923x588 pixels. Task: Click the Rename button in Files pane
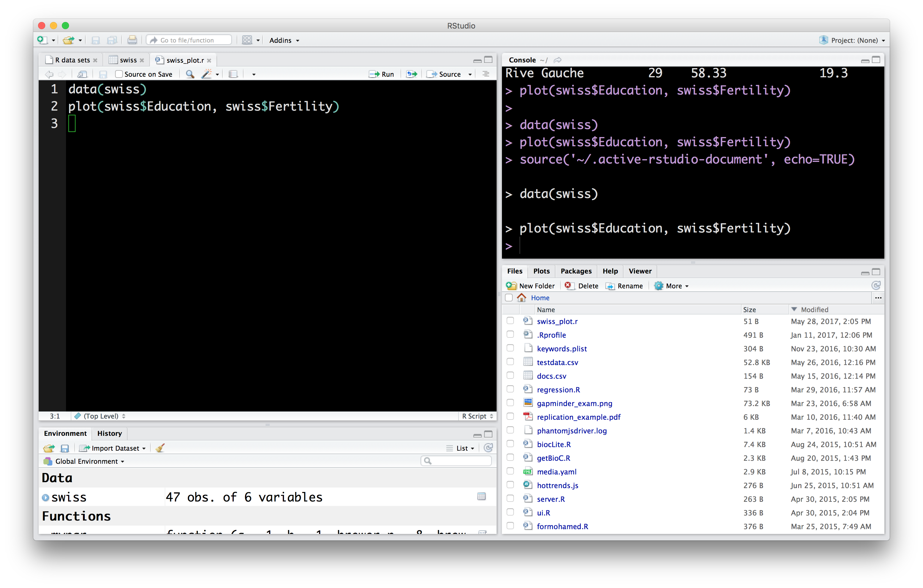click(x=624, y=286)
